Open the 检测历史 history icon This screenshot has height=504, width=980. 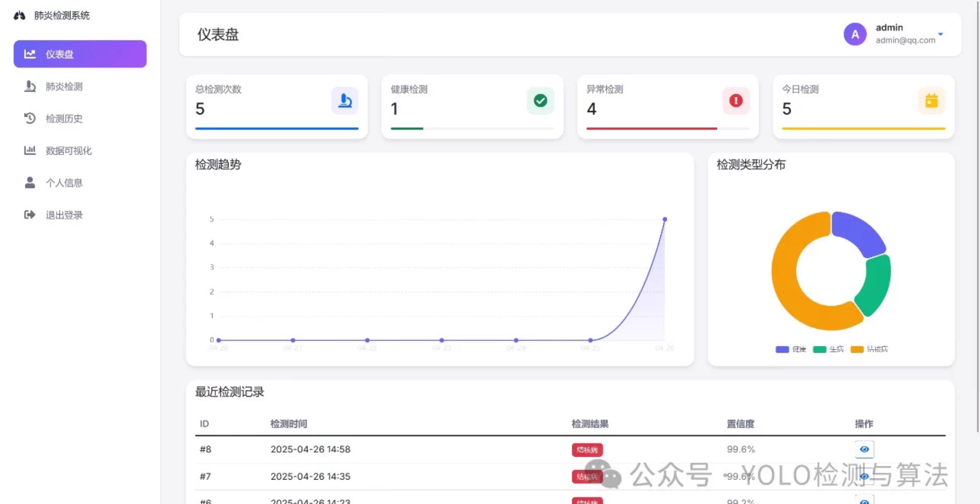(x=30, y=119)
